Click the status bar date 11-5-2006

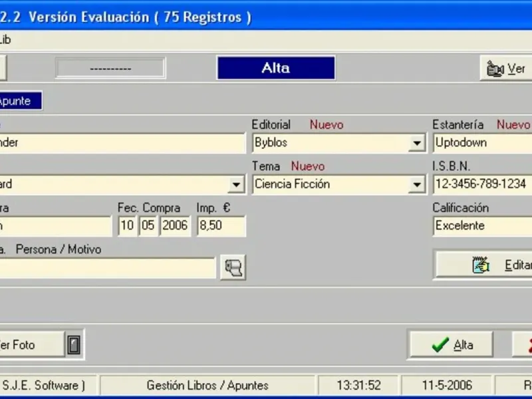[x=447, y=386]
